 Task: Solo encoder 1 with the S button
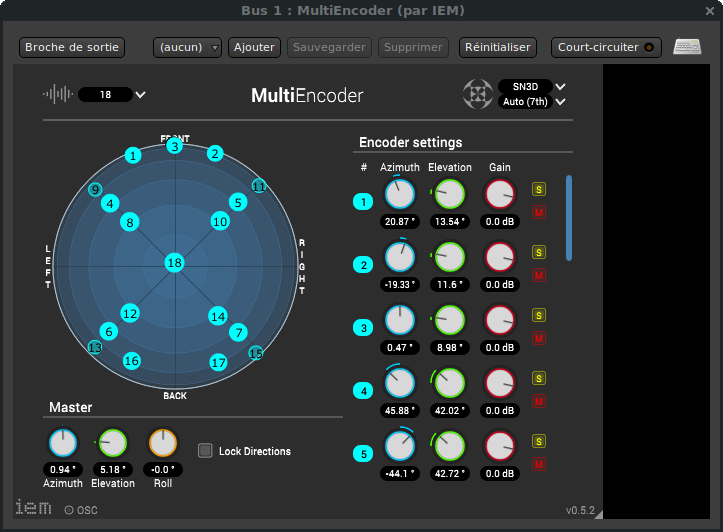point(539,189)
